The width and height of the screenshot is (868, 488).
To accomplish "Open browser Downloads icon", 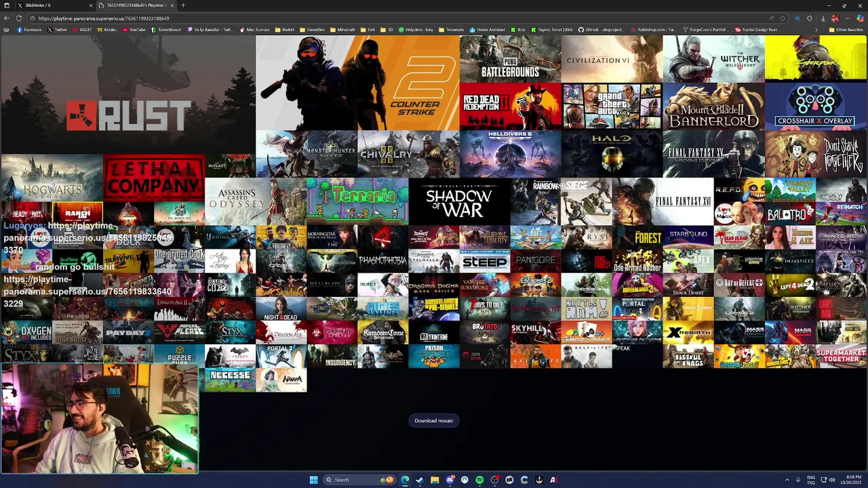I will (823, 18).
